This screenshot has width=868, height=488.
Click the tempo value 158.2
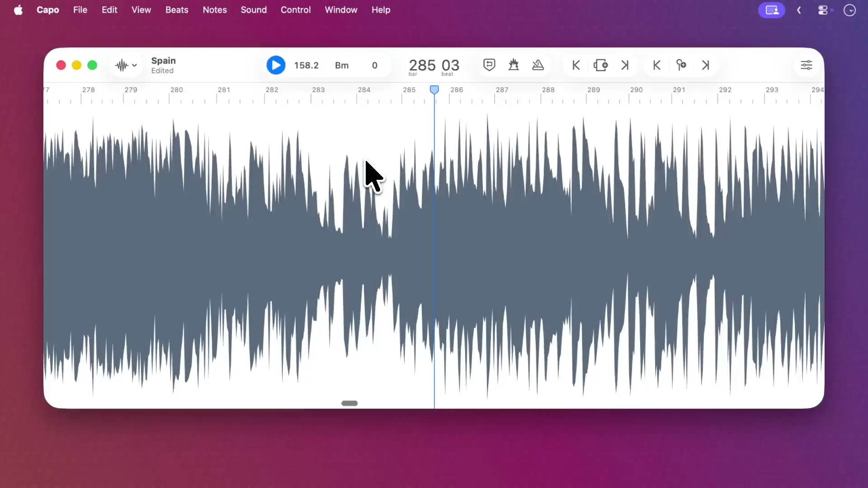306,65
